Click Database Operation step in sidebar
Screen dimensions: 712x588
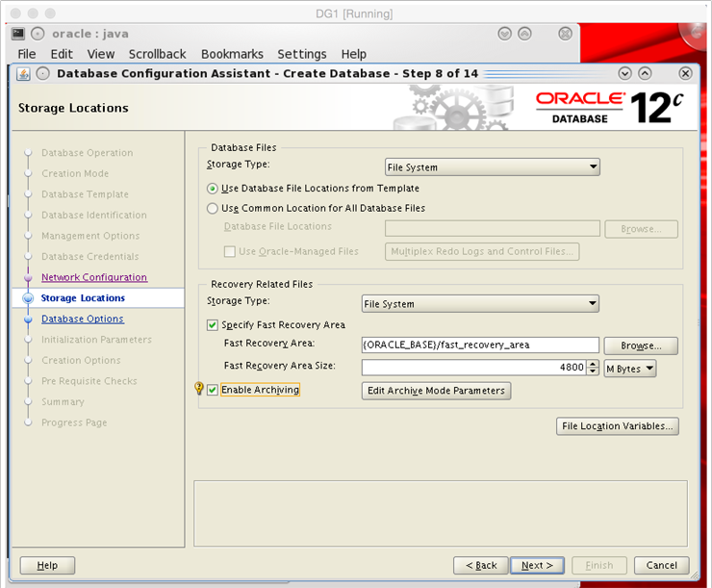88,153
